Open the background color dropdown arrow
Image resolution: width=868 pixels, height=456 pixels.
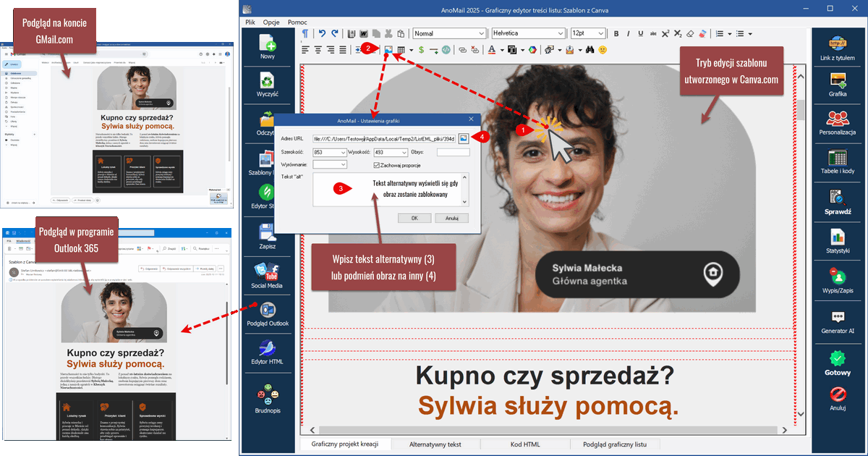tap(522, 50)
